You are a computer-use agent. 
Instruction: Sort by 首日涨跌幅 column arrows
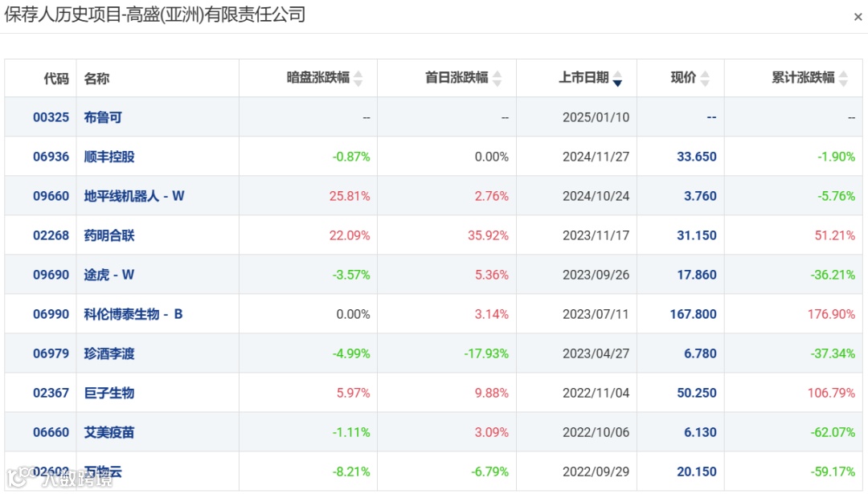(x=497, y=79)
